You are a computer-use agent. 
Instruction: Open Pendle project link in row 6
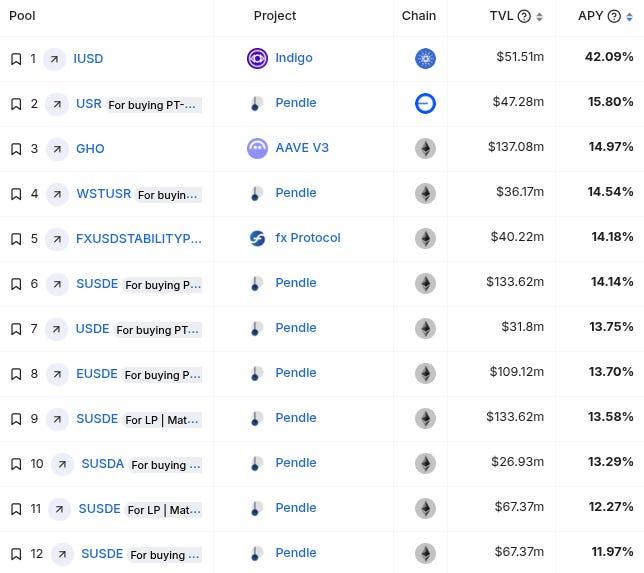[296, 283]
